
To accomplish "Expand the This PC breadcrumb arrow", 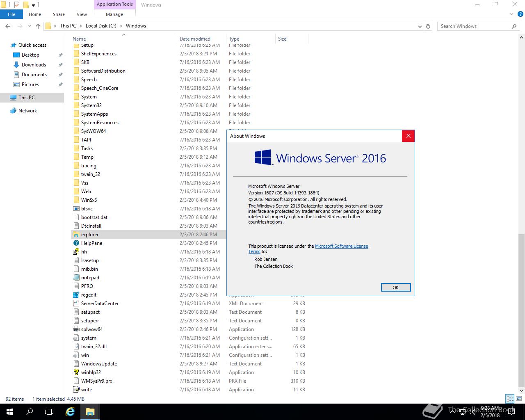I will [x=81, y=26].
